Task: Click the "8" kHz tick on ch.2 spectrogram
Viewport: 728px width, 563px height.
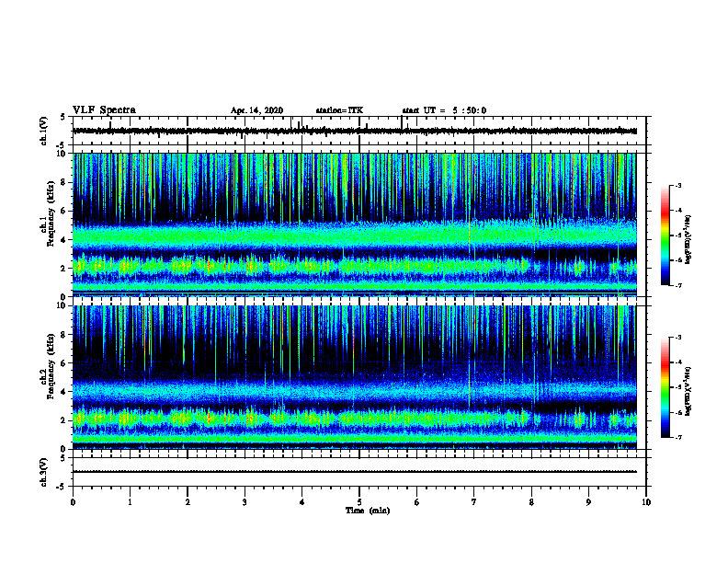Action: (64, 335)
